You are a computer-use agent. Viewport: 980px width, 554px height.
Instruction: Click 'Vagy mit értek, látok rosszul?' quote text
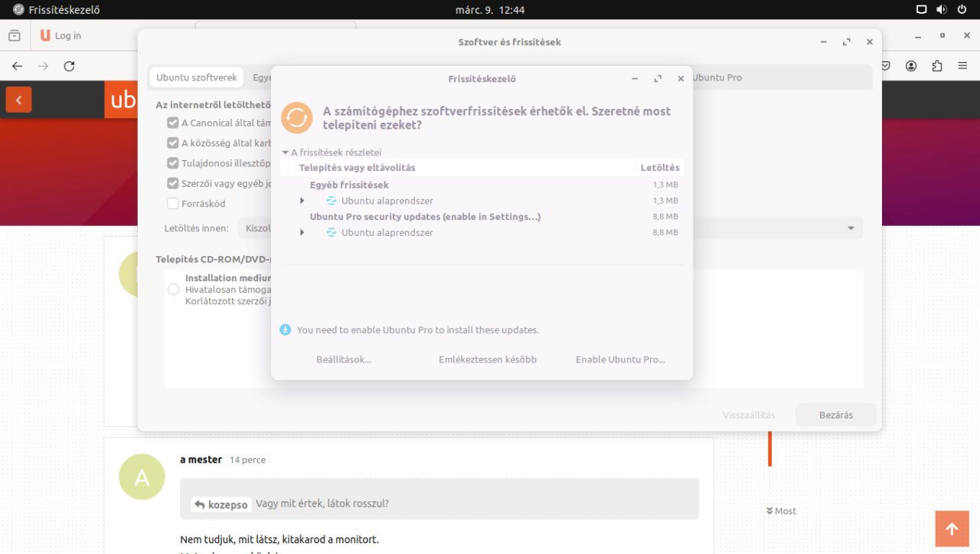point(322,503)
